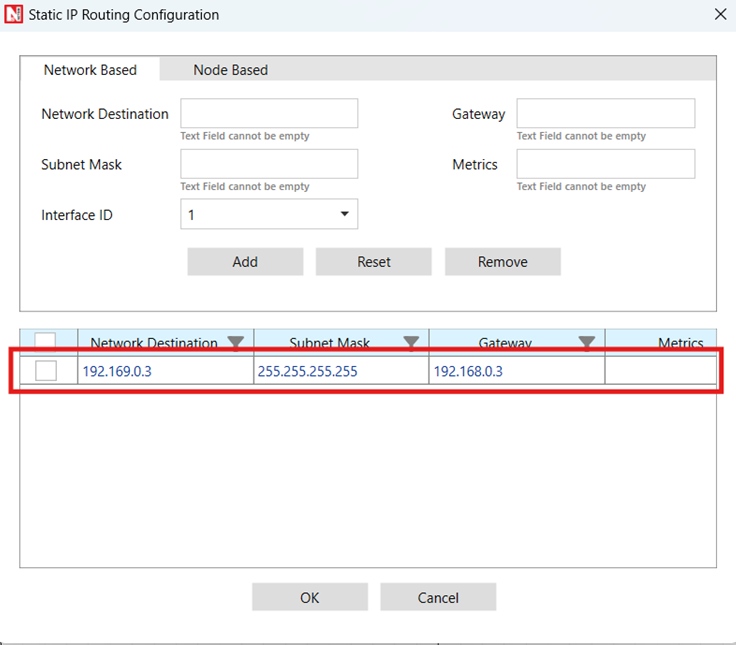
Task: Close the Static IP Routing Configuration dialog
Action: pos(719,15)
